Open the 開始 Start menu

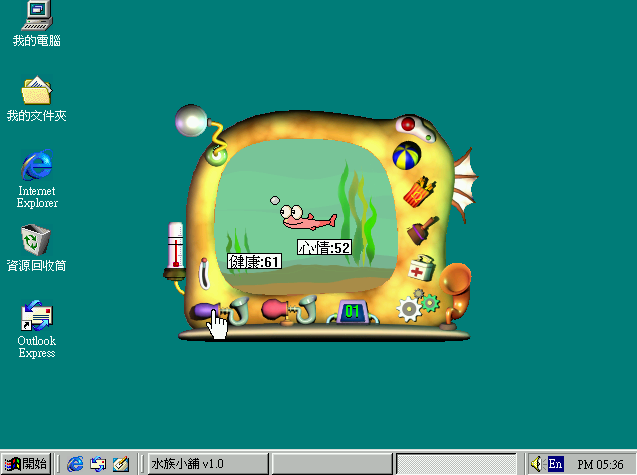[26, 464]
